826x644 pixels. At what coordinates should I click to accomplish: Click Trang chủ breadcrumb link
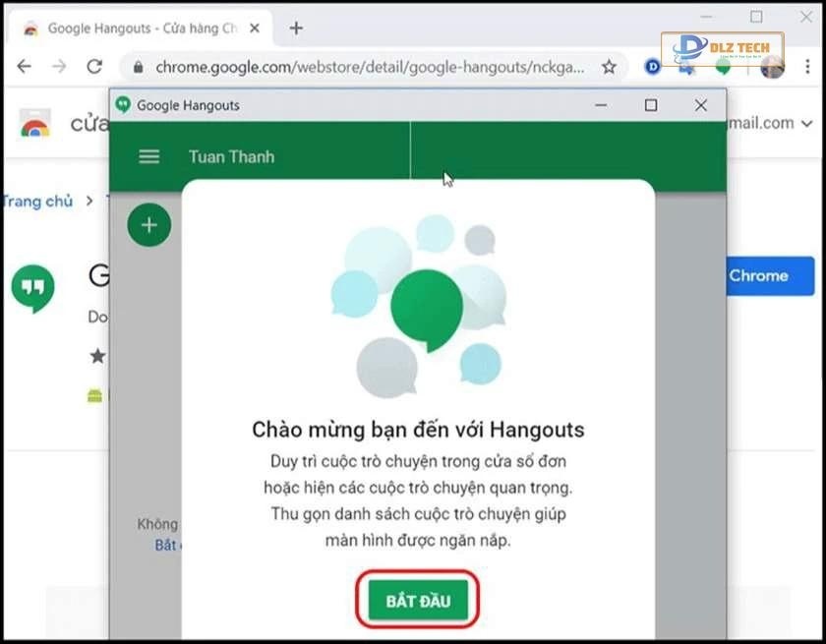[x=37, y=202]
